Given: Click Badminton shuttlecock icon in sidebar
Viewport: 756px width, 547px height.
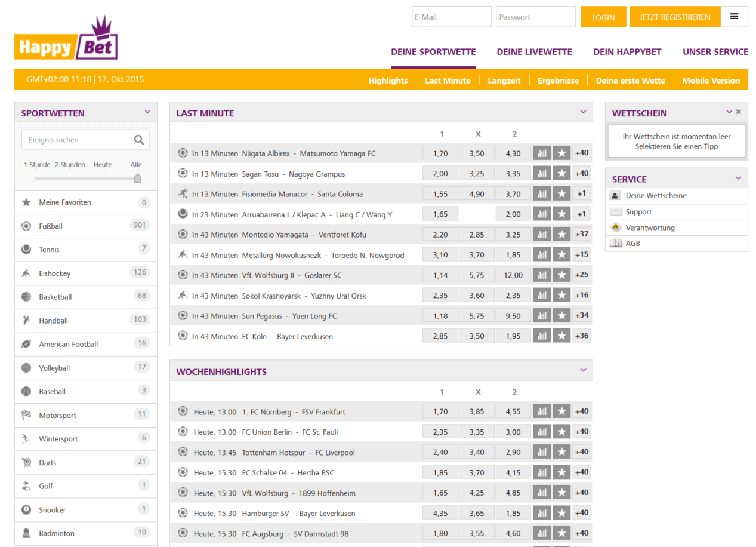Looking at the screenshot, I should 26,533.
